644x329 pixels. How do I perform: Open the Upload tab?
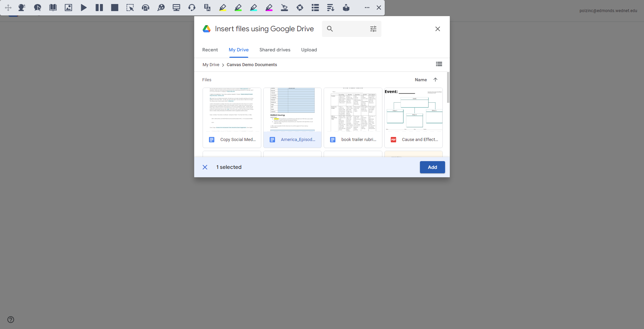point(309,50)
